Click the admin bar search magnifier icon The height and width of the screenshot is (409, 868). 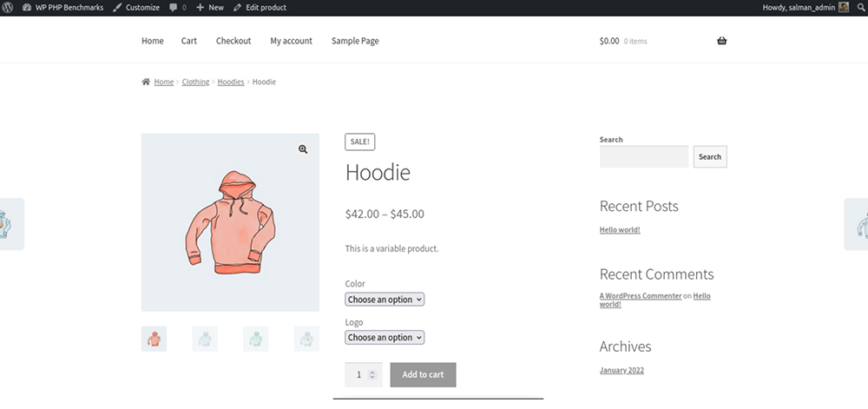coord(861,8)
